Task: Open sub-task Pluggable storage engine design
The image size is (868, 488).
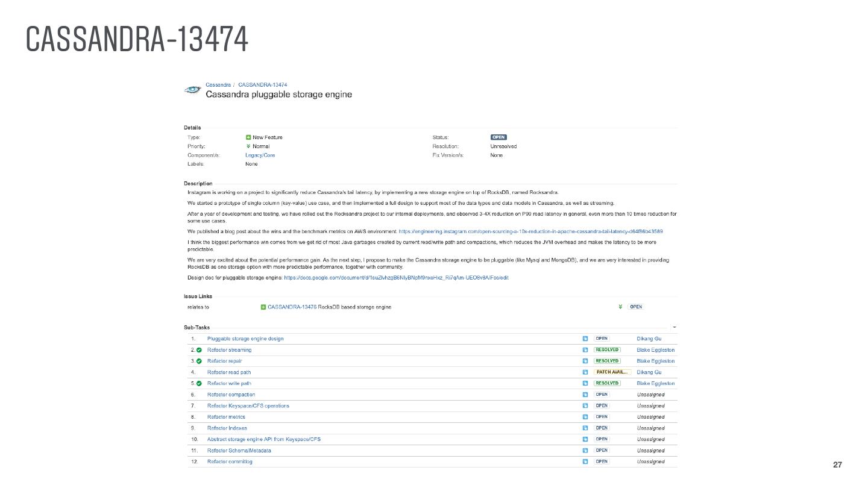Action: point(245,339)
